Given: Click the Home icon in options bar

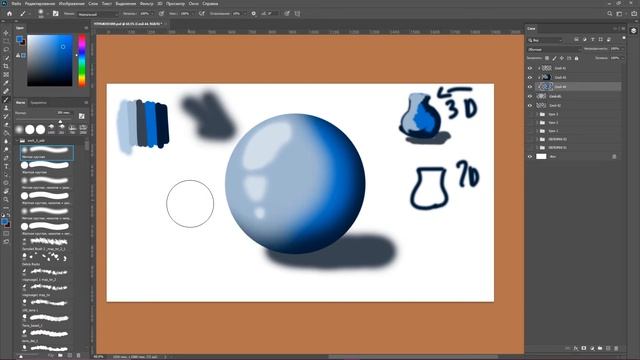Looking at the screenshot, I should click(9, 13).
